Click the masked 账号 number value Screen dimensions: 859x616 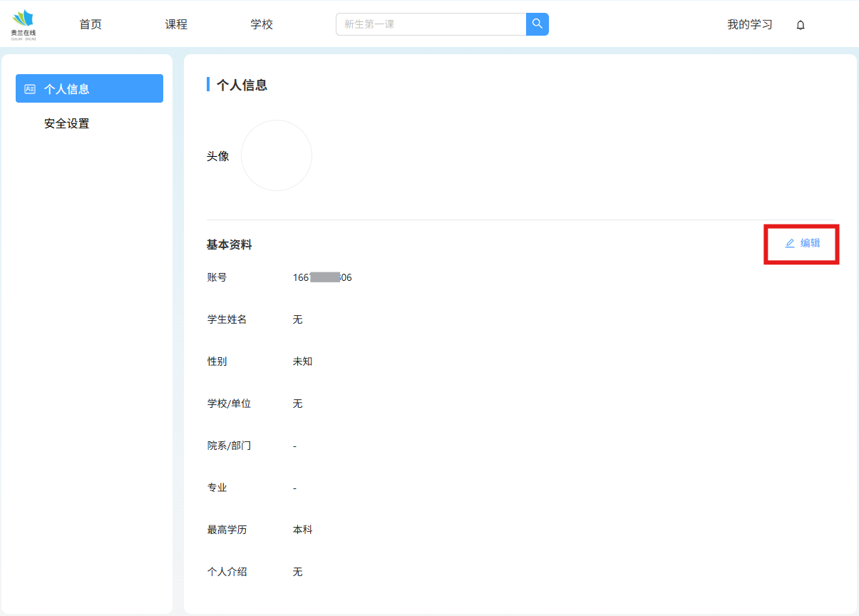pos(322,277)
